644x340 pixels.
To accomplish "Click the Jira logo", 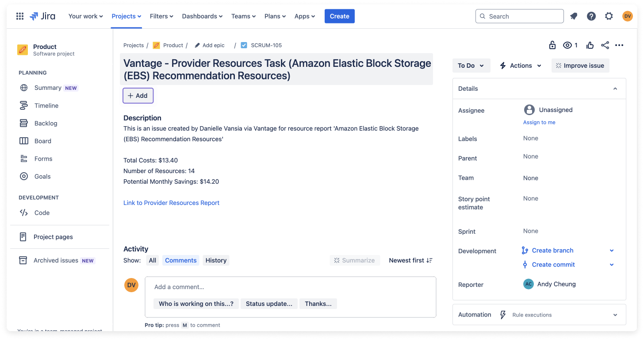I will click(x=42, y=16).
